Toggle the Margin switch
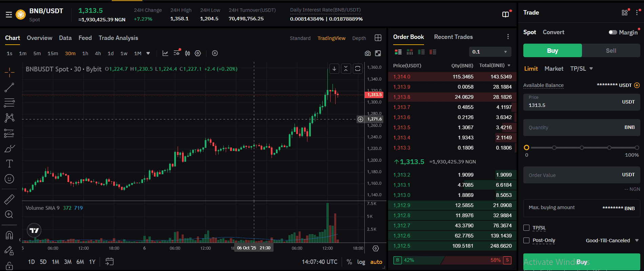Screen dimensions: 644x271 613,32
